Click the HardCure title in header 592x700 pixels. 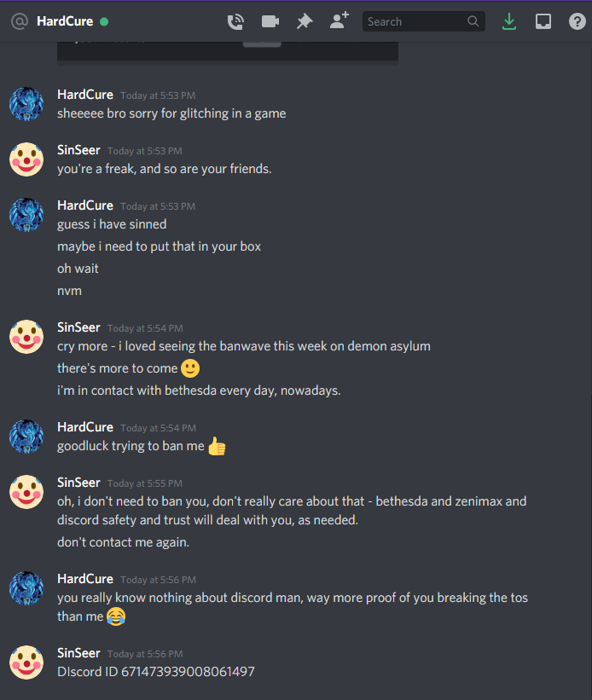tap(65, 21)
